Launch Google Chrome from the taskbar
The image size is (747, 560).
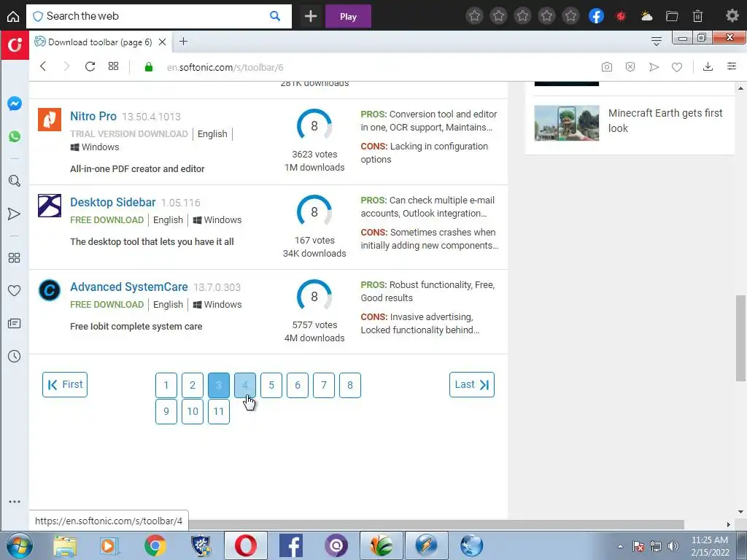point(155,545)
